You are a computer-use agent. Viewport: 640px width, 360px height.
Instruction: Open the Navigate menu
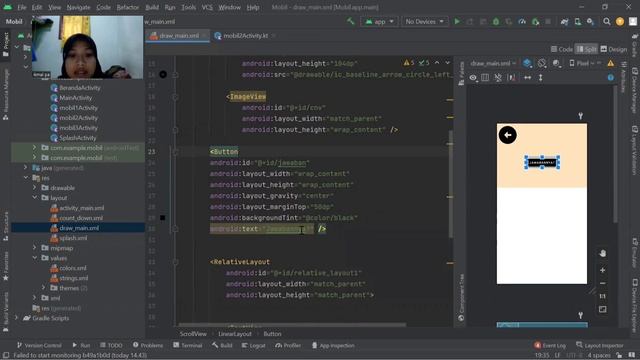tap(78, 7)
